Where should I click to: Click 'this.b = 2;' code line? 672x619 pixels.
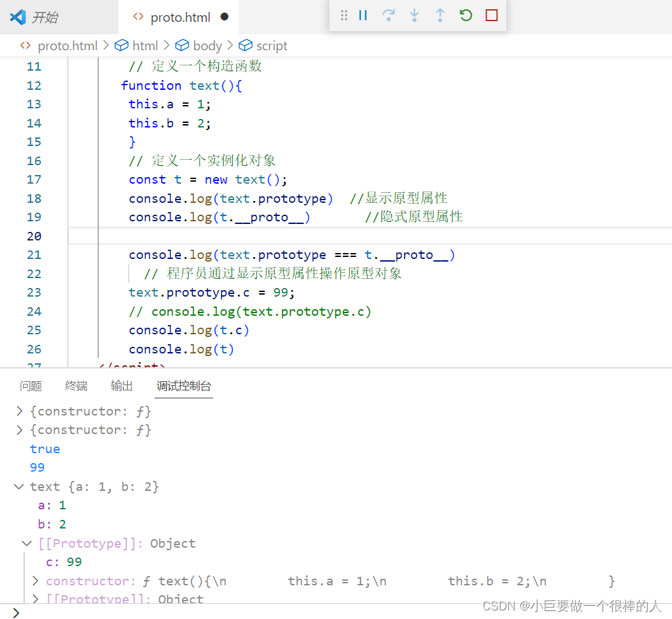[170, 123]
